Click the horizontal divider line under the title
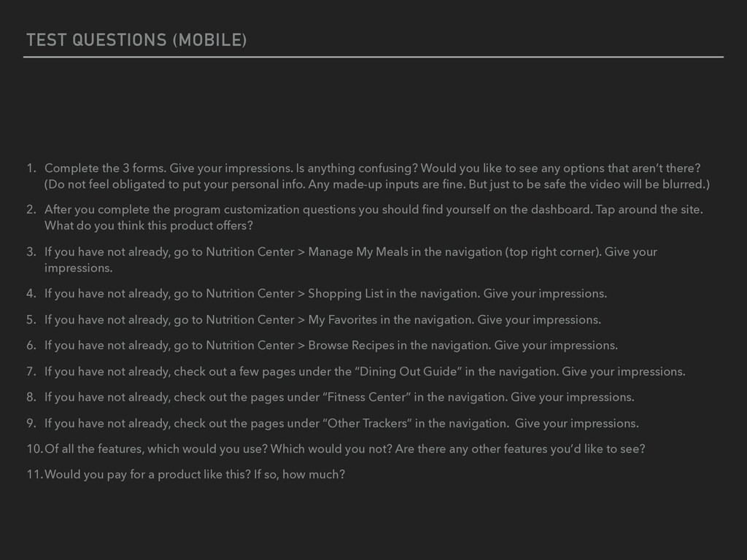The height and width of the screenshot is (560, 747). pos(373,57)
